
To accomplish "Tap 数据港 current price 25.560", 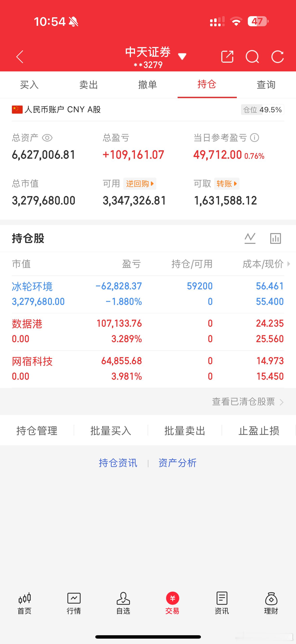I will (x=270, y=339).
